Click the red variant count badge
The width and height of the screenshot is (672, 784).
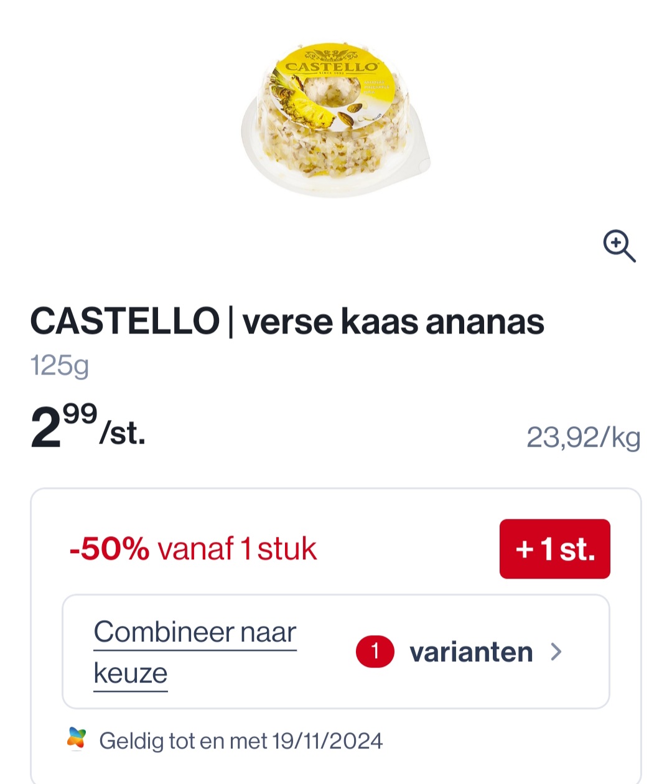pyautogui.click(x=375, y=651)
